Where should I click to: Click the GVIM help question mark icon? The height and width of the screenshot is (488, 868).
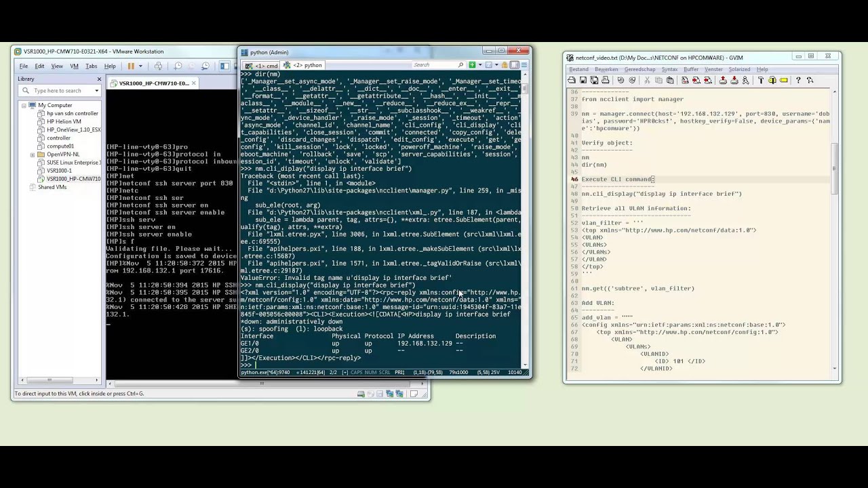pyautogui.click(x=797, y=80)
